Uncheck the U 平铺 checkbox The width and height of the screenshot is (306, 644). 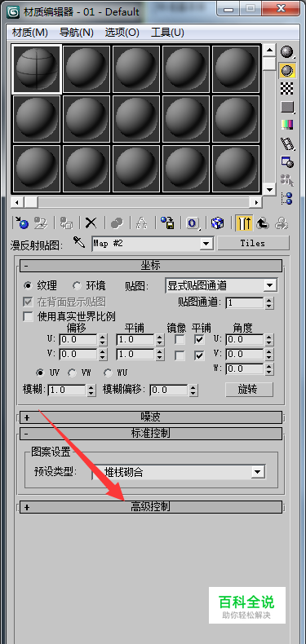click(199, 339)
